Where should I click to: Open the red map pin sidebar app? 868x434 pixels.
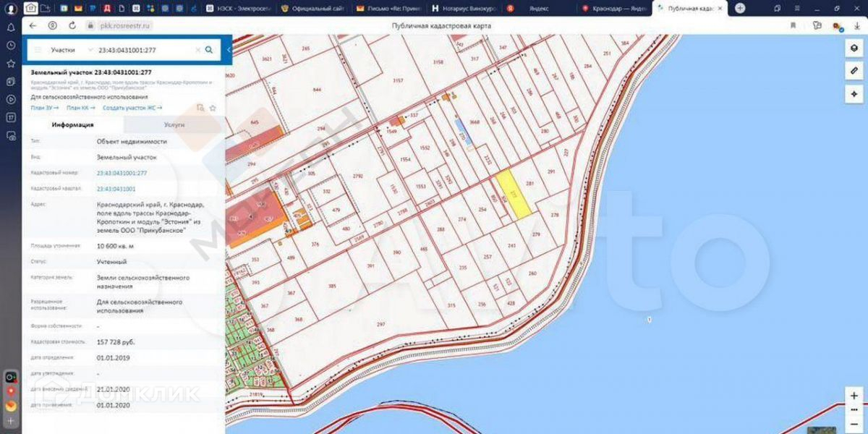tap(11, 391)
